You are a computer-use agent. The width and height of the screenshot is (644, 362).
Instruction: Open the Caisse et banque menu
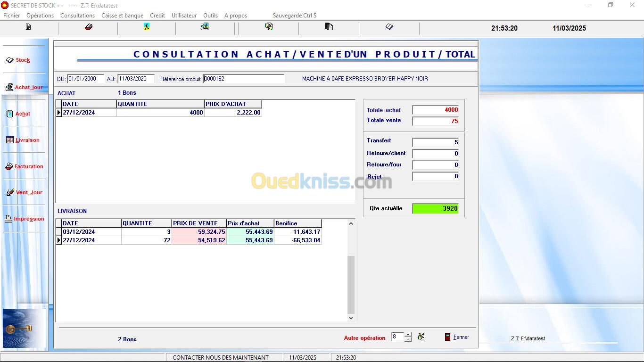click(x=122, y=16)
